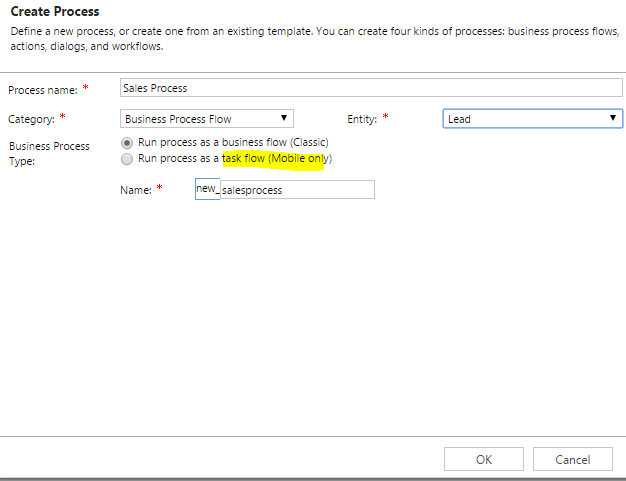Choose the task flow (Mobile only) radio button

[x=126, y=159]
